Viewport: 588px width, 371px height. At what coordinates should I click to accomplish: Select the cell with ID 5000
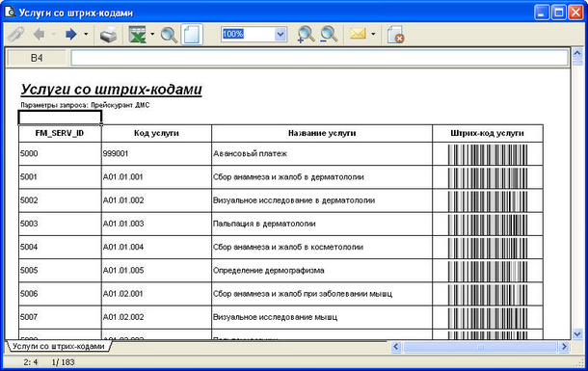click(60, 153)
